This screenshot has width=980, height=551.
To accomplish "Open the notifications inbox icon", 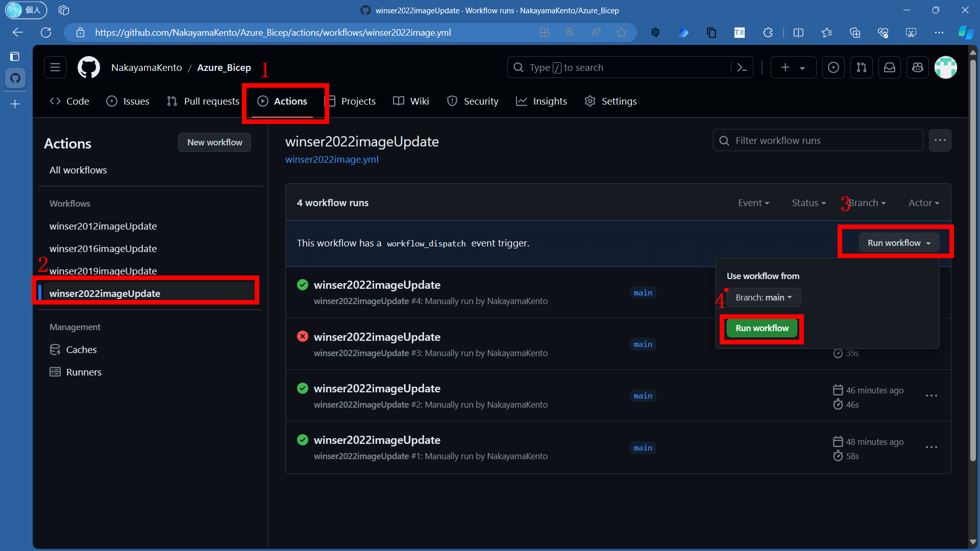I will pos(890,67).
